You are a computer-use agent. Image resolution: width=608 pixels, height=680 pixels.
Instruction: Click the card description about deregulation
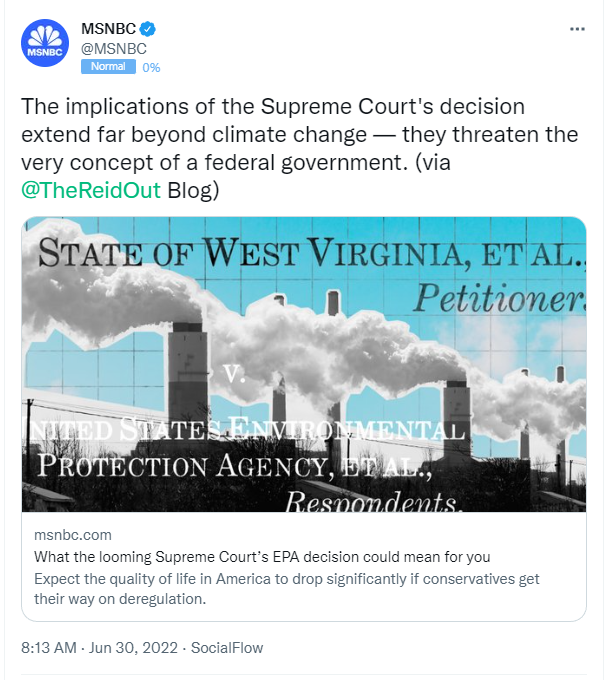point(287,589)
